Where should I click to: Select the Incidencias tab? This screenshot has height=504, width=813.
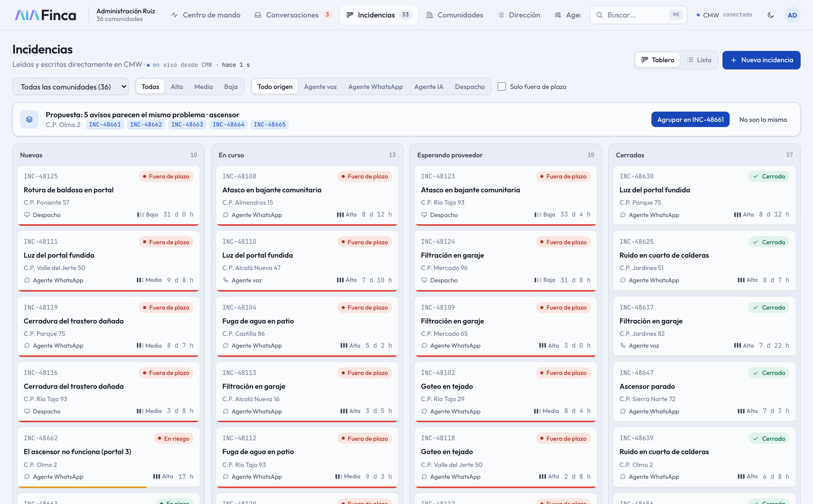pyautogui.click(x=379, y=15)
